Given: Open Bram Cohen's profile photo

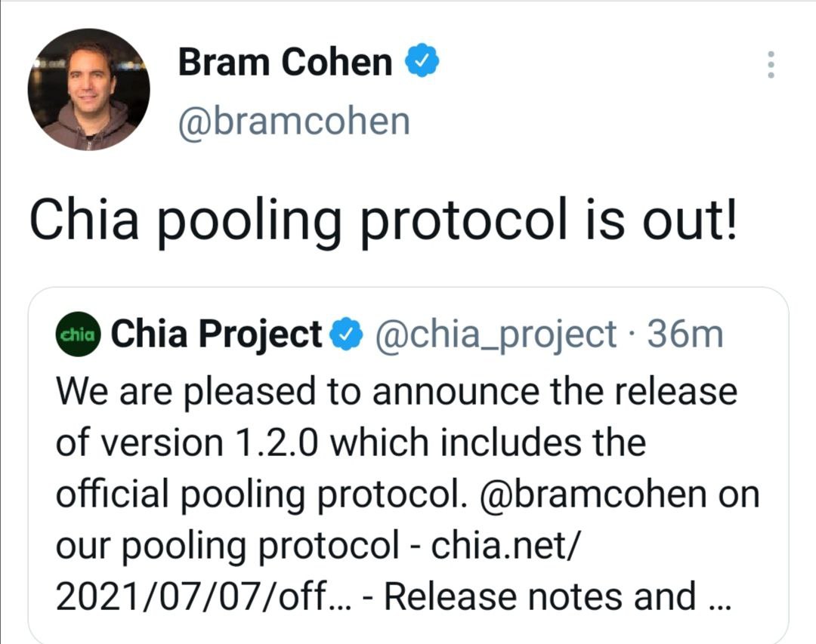Looking at the screenshot, I should click(x=88, y=89).
